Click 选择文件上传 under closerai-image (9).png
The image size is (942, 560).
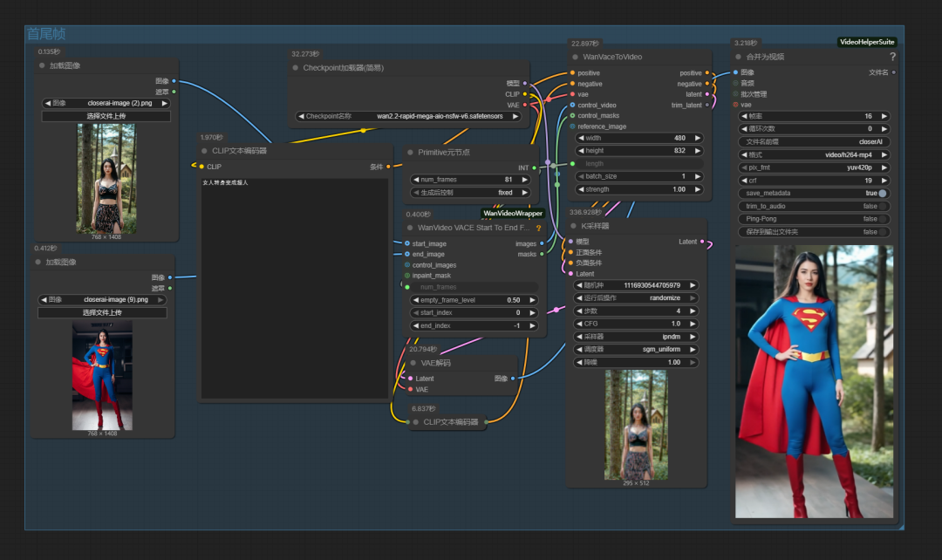click(103, 312)
